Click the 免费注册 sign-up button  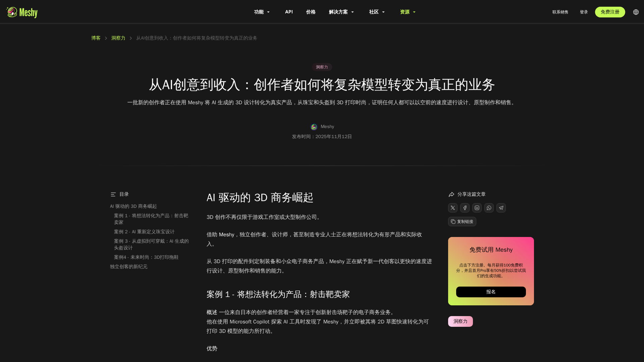click(x=610, y=12)
